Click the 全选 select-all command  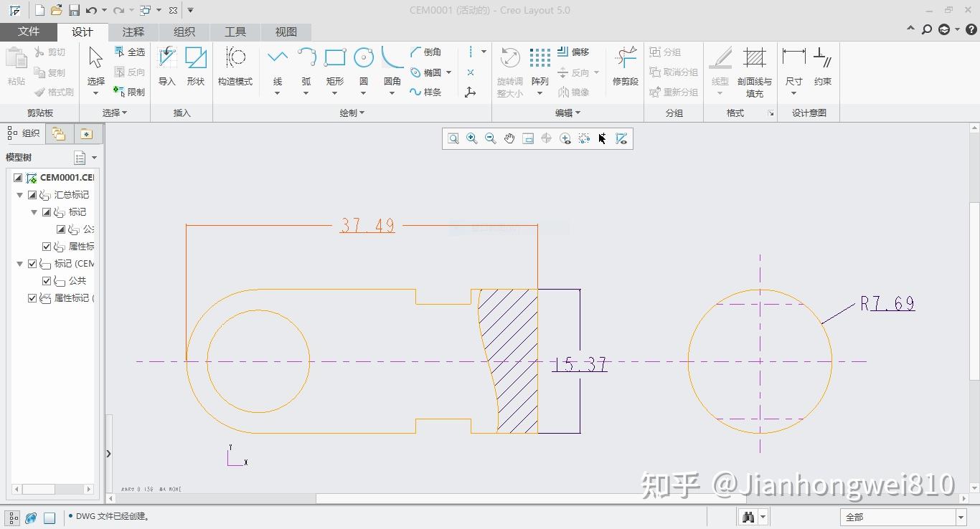(x=130, y=52)
